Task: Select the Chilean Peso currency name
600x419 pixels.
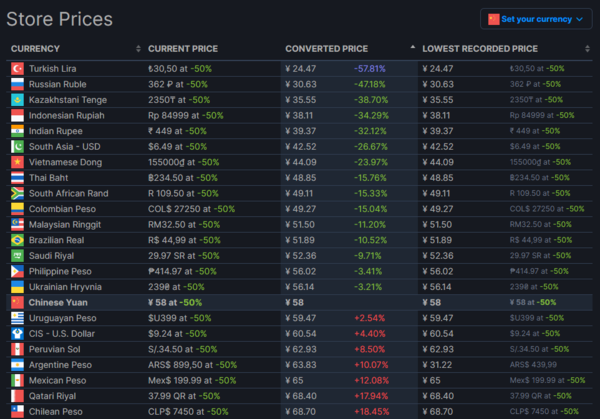Action: (55, 412)
